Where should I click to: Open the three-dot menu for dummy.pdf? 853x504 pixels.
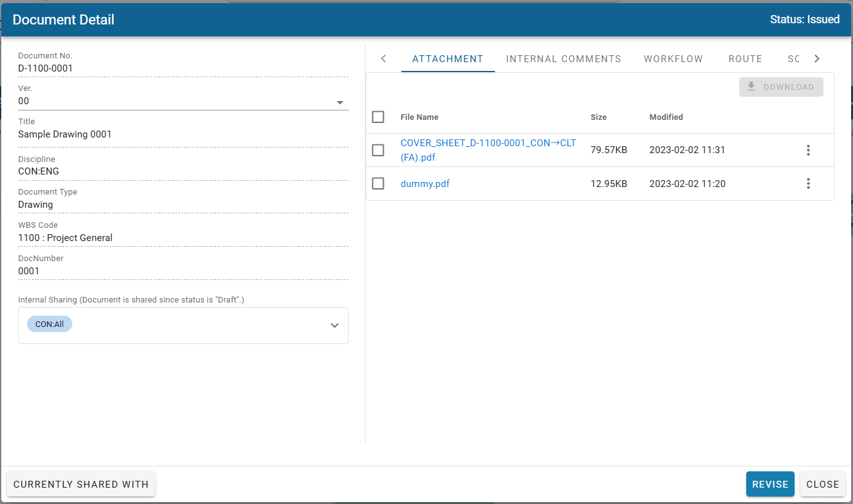click(808, 183)
